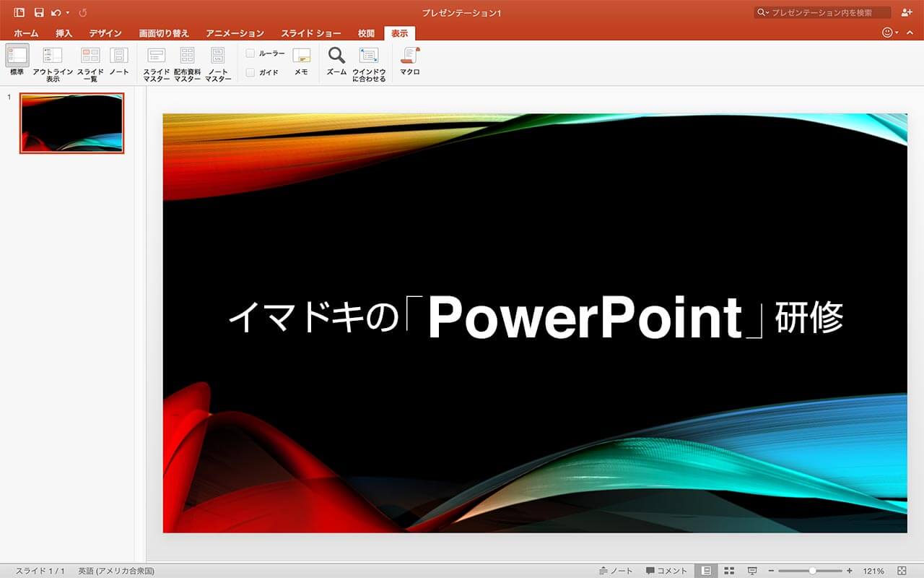Viewport: 924px width, 578px height.
Task: Switch to アウトライン表示 outline view
Action: (x=52, y=56)
